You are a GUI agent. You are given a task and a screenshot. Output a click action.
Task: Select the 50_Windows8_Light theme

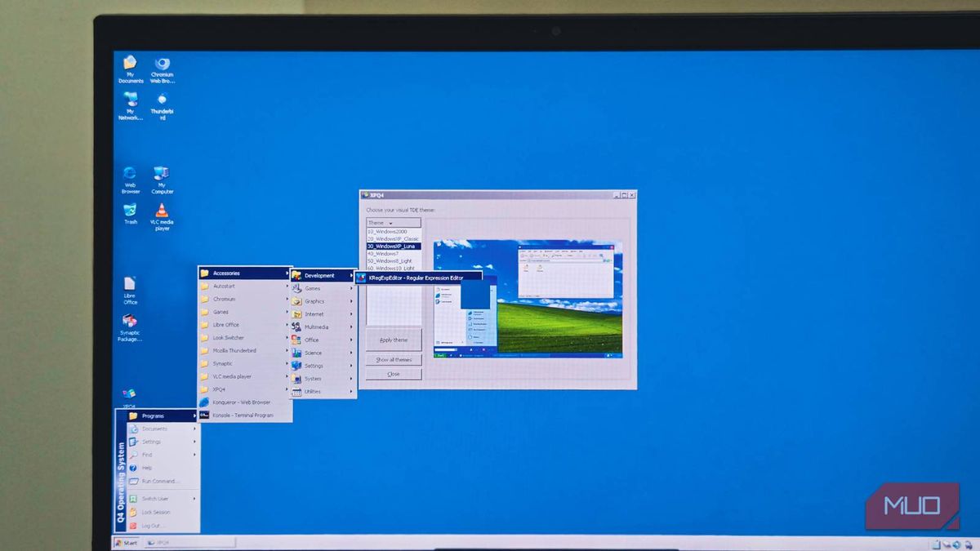click(x=394, y=260)
